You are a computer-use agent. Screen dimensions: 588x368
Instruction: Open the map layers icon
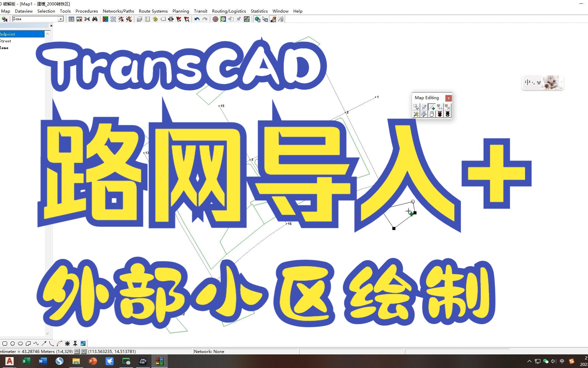[140, 19]
